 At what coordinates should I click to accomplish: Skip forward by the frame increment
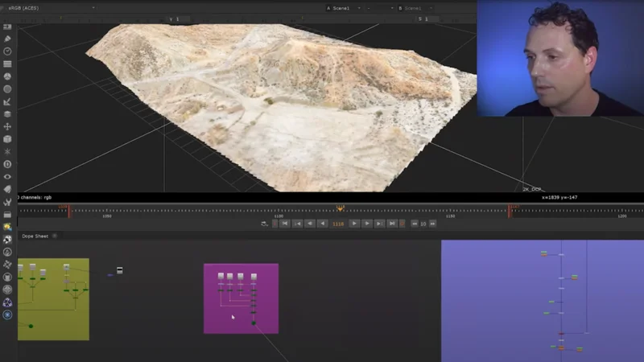[x=432, y=224]
